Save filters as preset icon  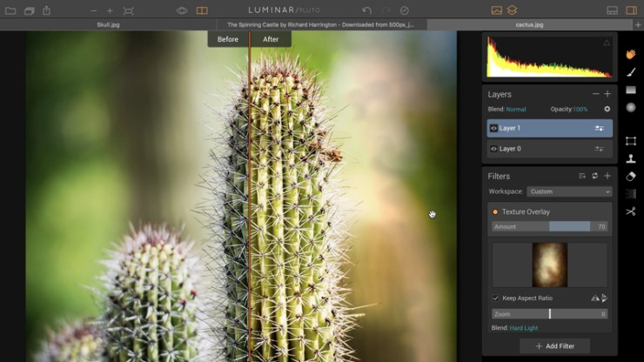(x=582, y=176)
